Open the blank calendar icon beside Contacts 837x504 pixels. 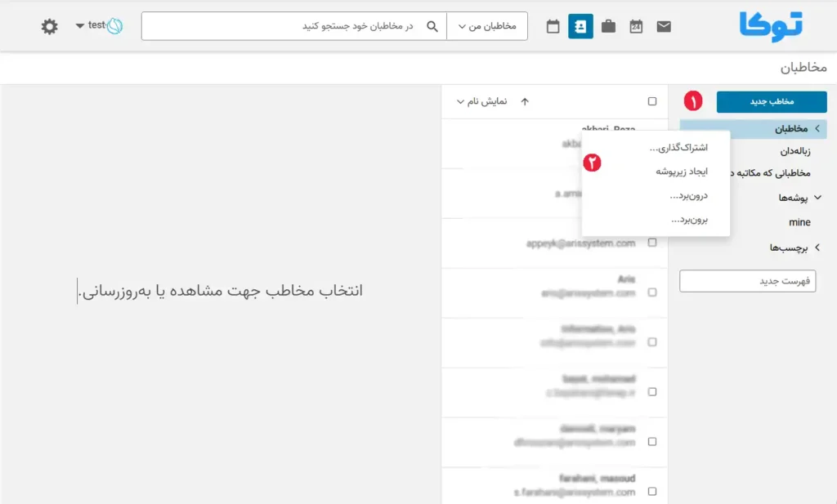[553, 26]
